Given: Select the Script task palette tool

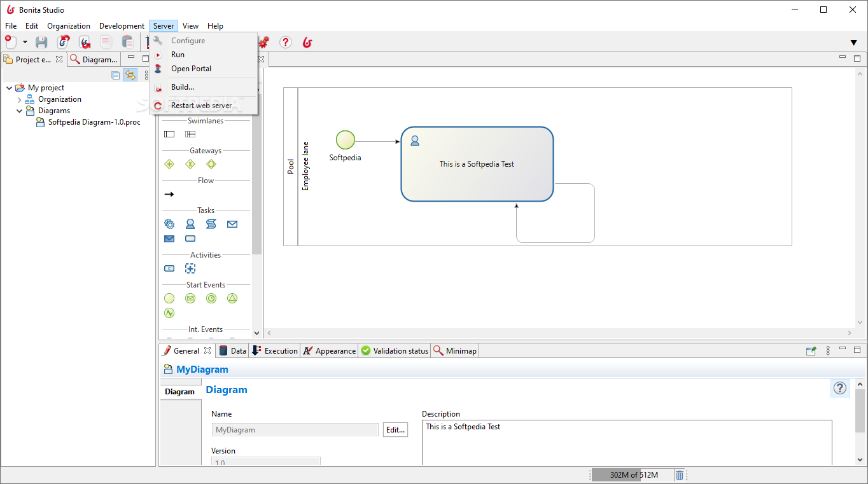Looking at the screenshot, I should click(211, 224).
